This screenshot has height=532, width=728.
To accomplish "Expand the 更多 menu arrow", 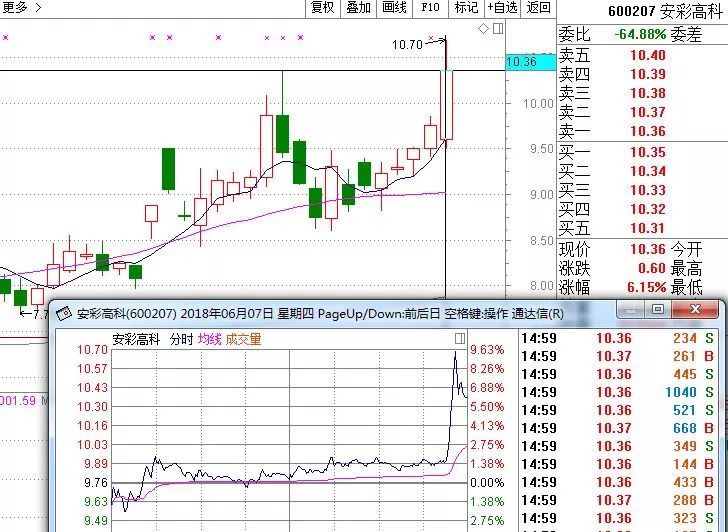I will 38,8.
